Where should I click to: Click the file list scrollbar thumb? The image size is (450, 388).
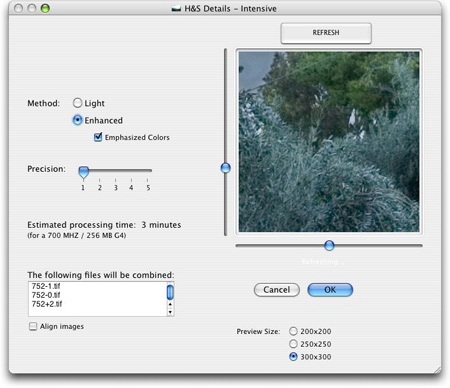pyautogui.click(x=170, y=292)
